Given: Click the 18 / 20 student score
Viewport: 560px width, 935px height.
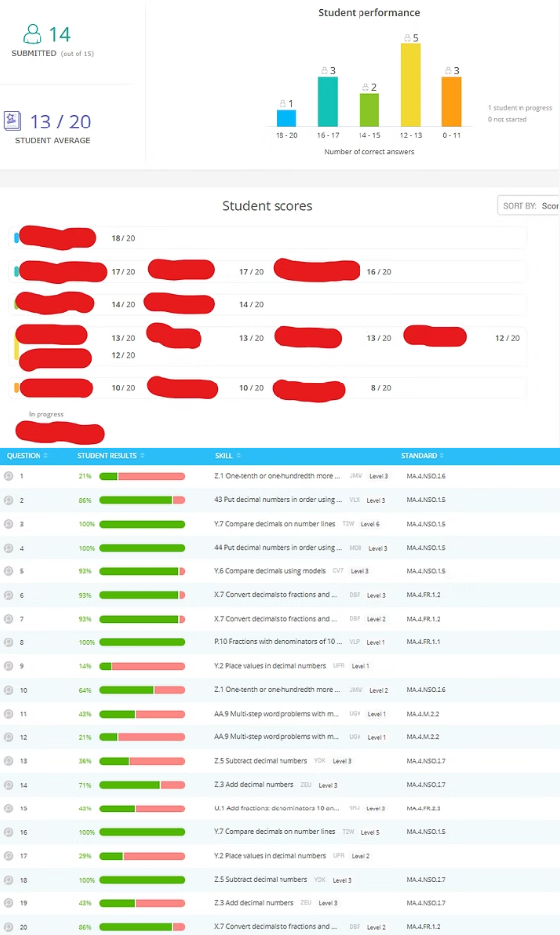Looking at the screenshot, I should [x=123, y=238].
